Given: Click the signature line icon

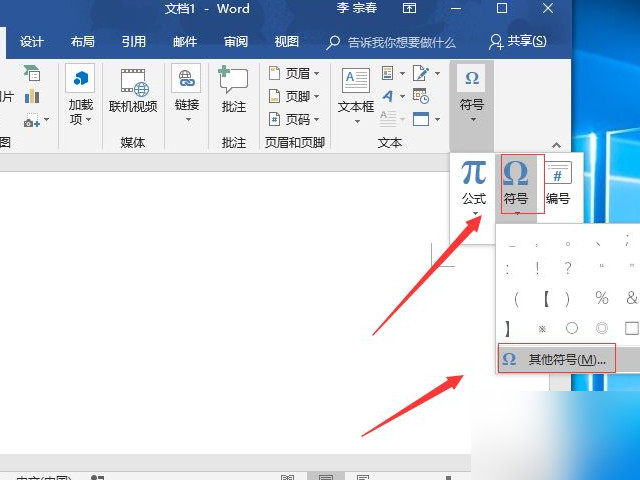Looking at the screenshot, I should (x=420, y=73).
